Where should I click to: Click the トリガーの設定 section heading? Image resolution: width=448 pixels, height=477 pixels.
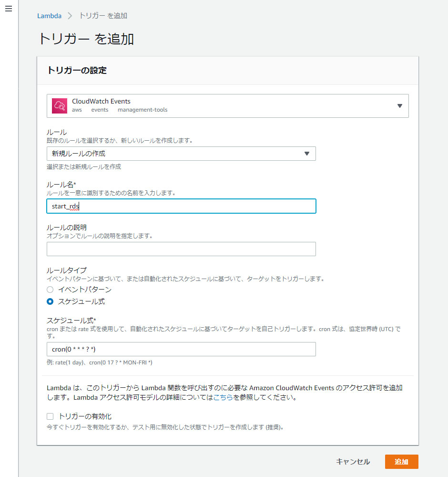[x=77, y=70]
